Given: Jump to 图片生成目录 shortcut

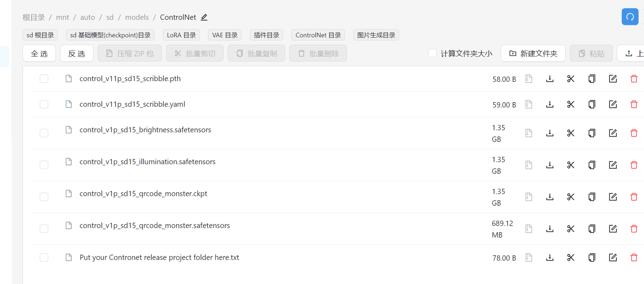Looking at the screenshot, I should (x=376, y=35).
